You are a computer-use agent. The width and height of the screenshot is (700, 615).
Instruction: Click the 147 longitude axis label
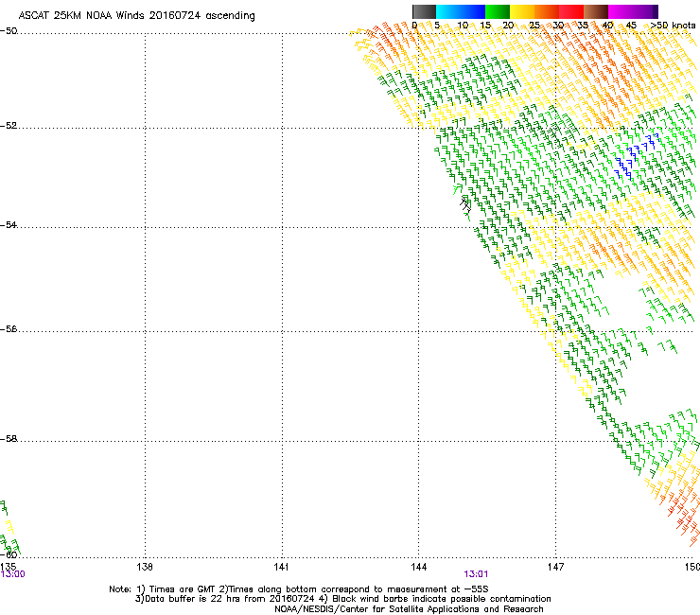tap(555, 567)
